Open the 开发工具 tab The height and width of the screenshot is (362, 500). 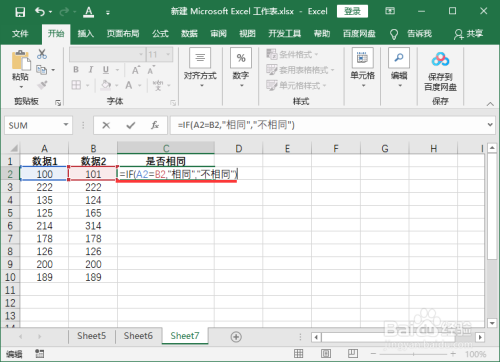point(285,33)
